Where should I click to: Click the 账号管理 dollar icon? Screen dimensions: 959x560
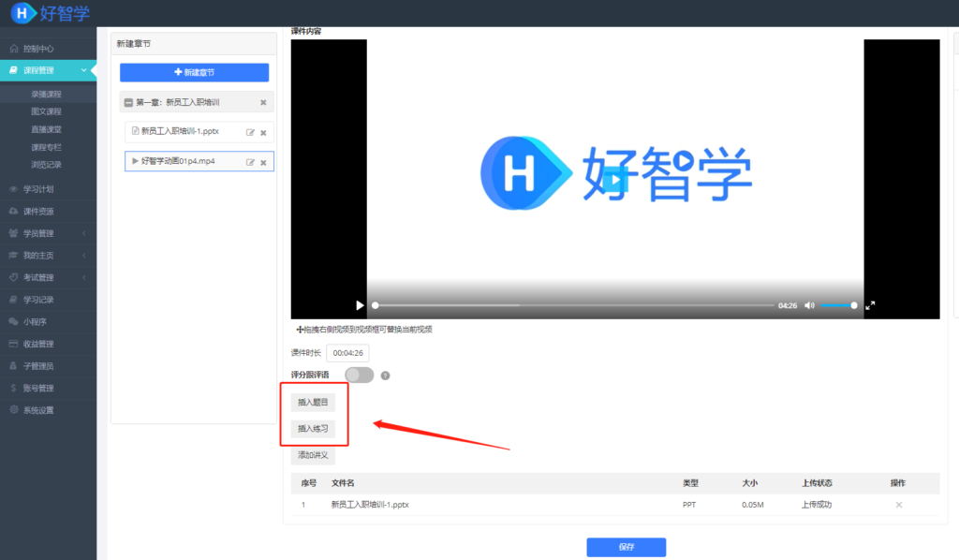coord(13,388)
